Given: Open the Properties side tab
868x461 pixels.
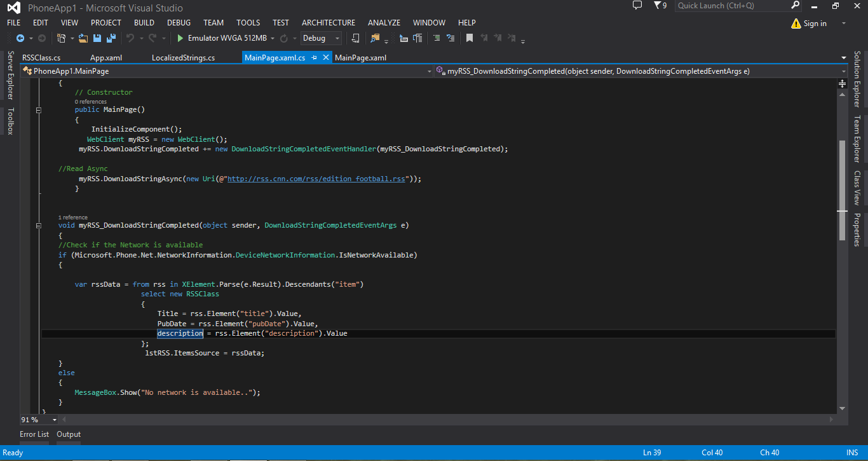Looking at the screenshot, I should [857, 230].
